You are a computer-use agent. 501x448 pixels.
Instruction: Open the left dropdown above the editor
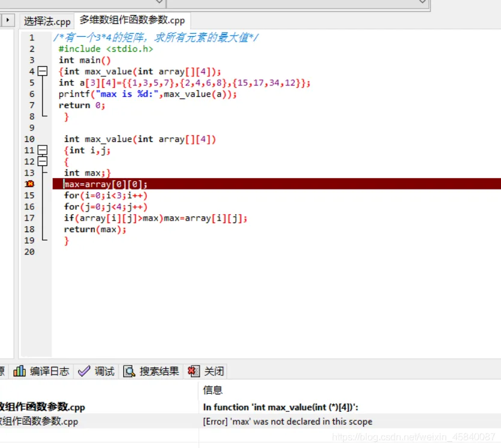point(159,2)
